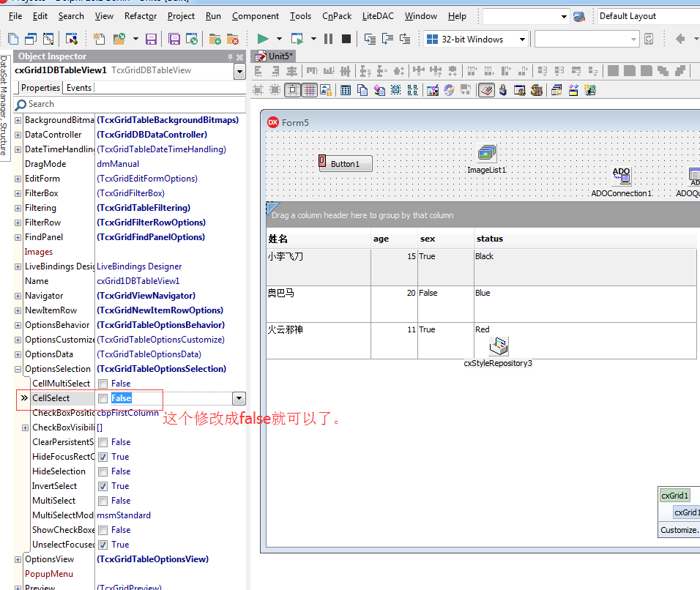Viewport: 700px width, 590px height.
Task: Click the green Run button
Action: pyautogui.click(x=263, y=39)
